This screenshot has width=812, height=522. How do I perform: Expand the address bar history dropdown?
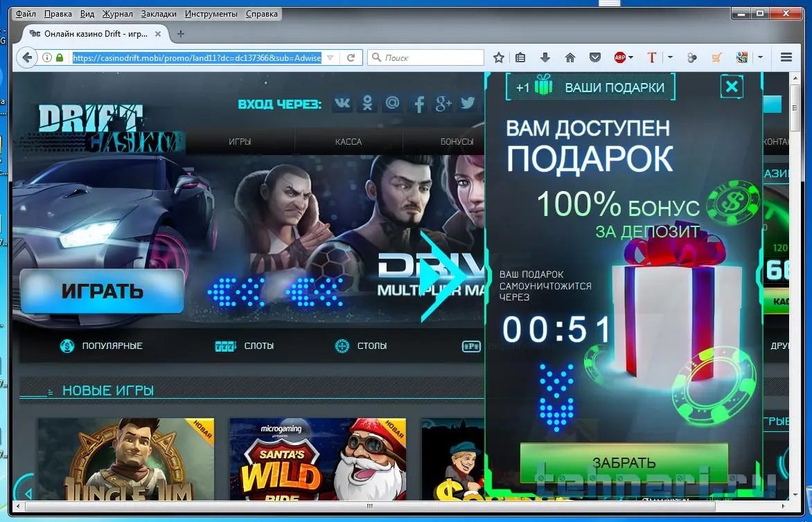tap(330, 57)
